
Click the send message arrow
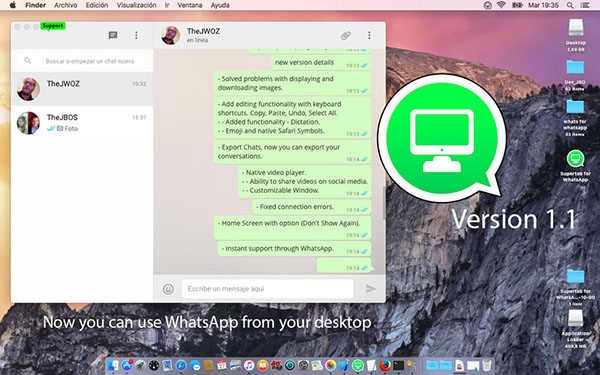point(370,289)
